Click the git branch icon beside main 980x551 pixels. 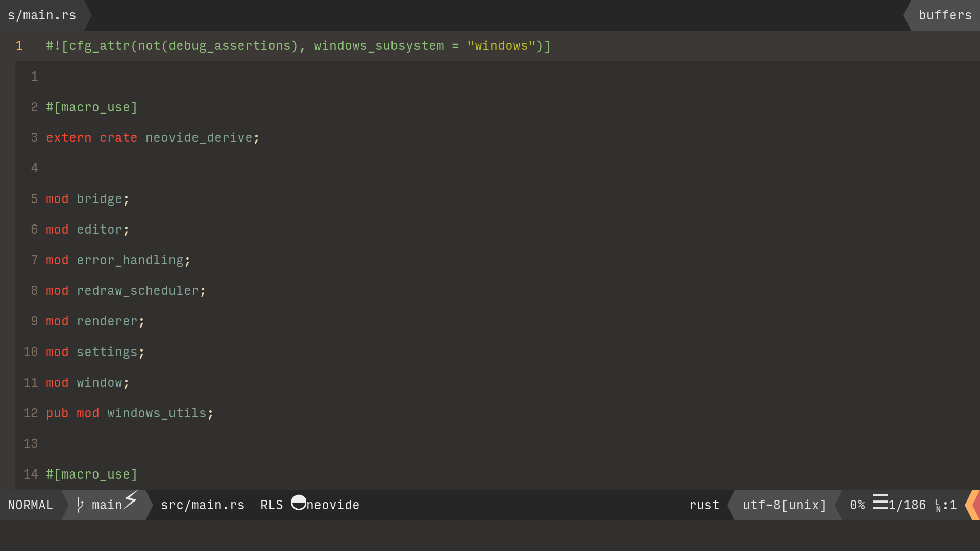point(80,505)
